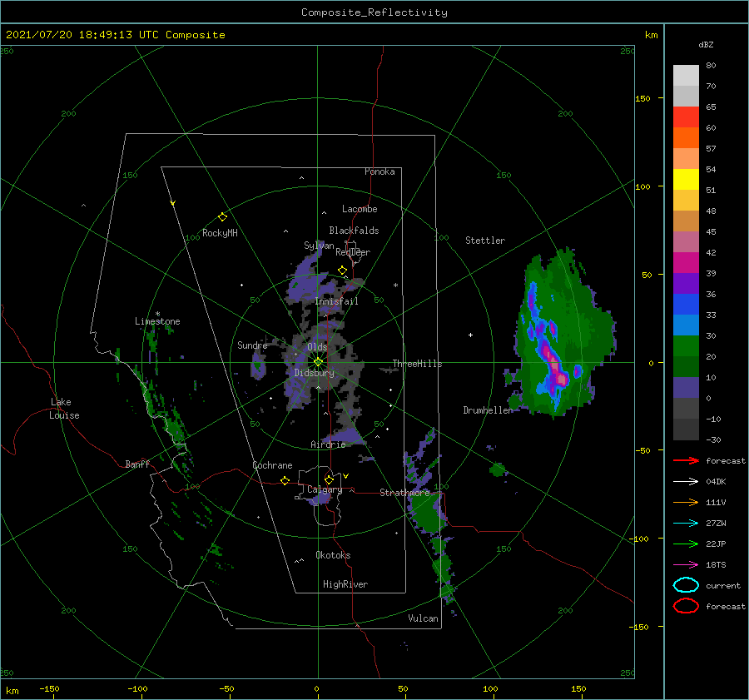This screenshot has width=749, height=700.
Task: Click the Okotoks town label
Action: (333, 554)
